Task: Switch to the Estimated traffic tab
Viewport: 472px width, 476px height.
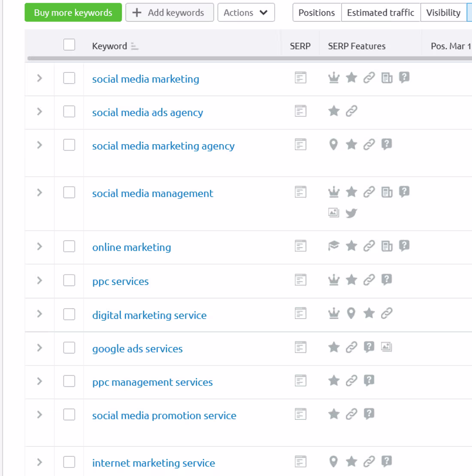Action: pyautogui.click(x=380, y=12)
